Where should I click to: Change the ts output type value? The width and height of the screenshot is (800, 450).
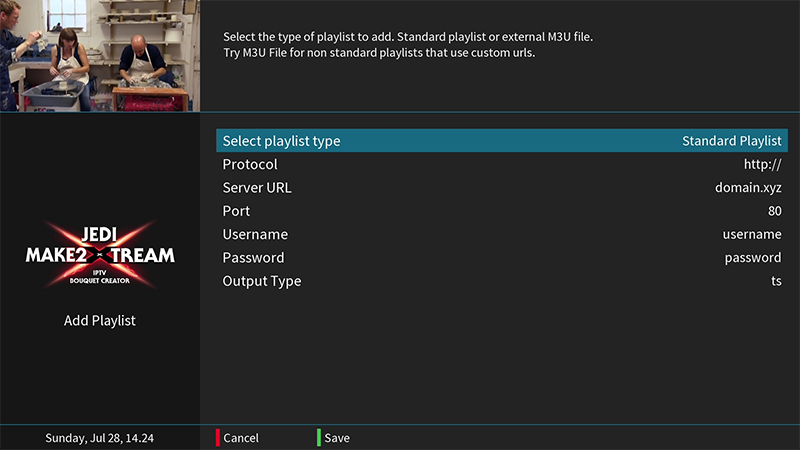[x=775, y=281]
